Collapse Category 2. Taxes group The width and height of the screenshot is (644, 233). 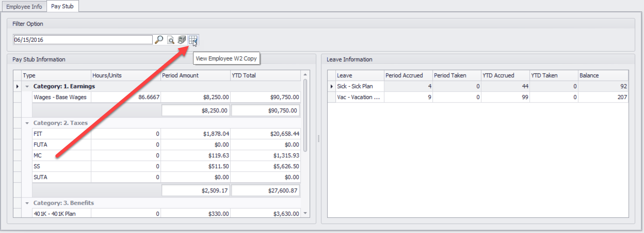27,123
